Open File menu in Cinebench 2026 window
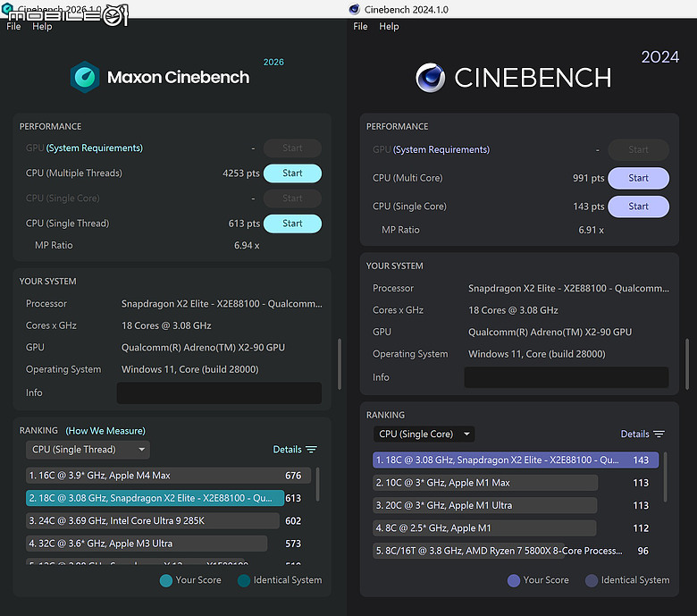697x616 pixels. [x=13, y=26]
